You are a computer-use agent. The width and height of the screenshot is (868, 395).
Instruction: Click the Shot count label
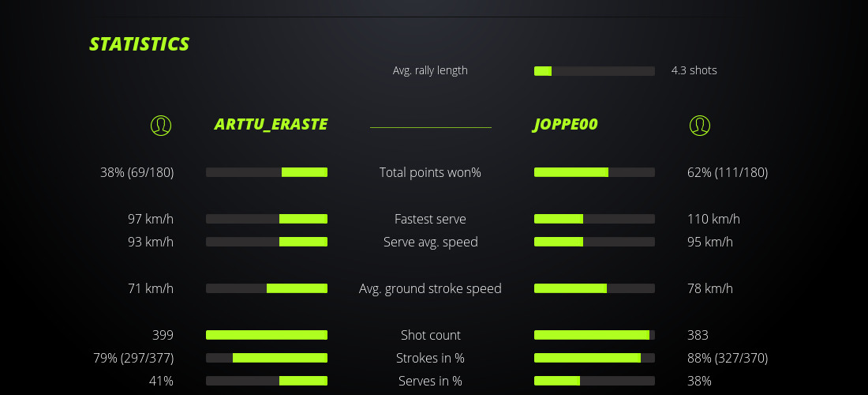(x=430, y=335)
